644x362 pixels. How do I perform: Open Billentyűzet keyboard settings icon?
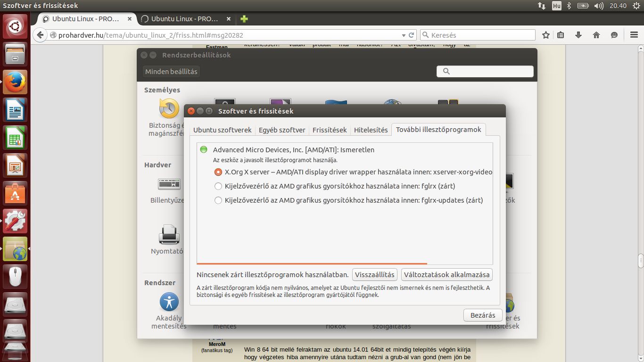pos(169,184)
